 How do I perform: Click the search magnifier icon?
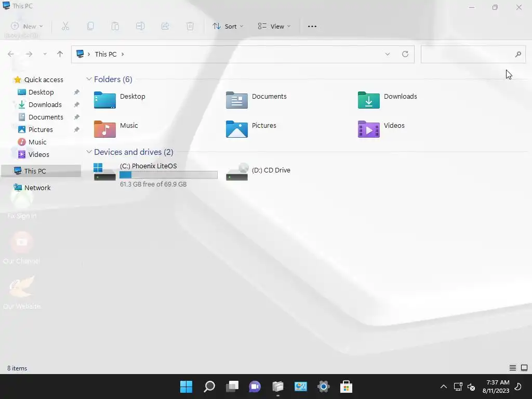point(518,54)
